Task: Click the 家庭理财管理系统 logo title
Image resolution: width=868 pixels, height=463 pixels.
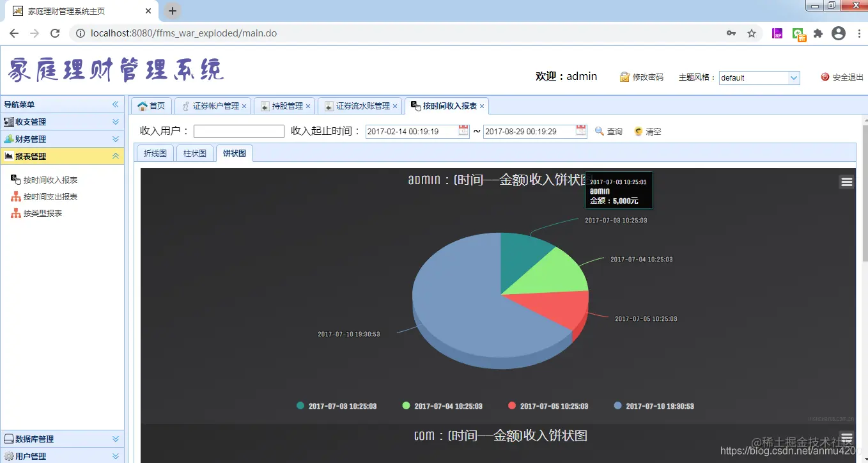Action: pos(116,70)
